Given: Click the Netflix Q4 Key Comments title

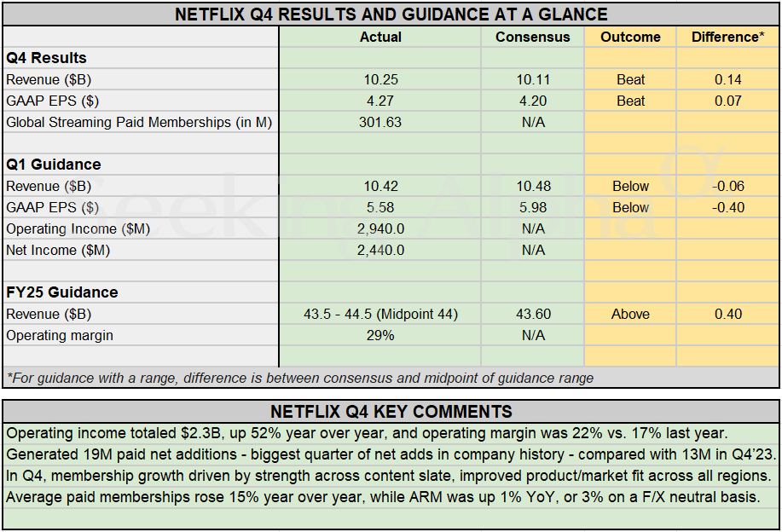Looking at the screenshot, I should point(391,411).
